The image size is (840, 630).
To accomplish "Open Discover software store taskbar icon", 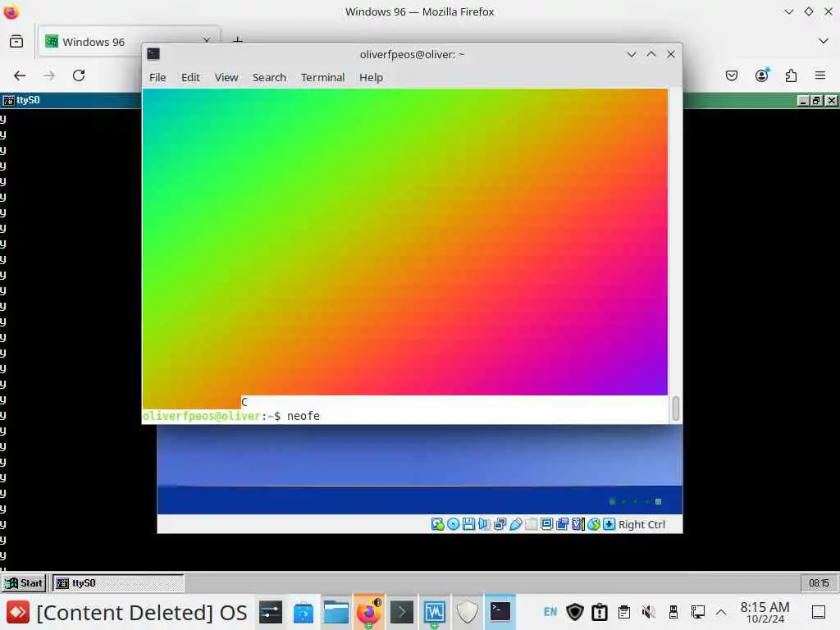I will coord(304,612).
